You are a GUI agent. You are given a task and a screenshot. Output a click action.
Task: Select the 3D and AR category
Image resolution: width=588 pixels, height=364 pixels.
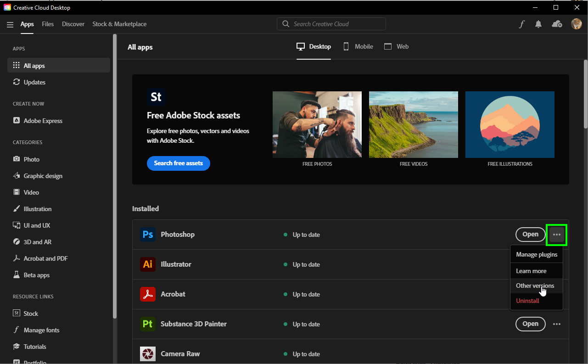click(x=37, y=241)
